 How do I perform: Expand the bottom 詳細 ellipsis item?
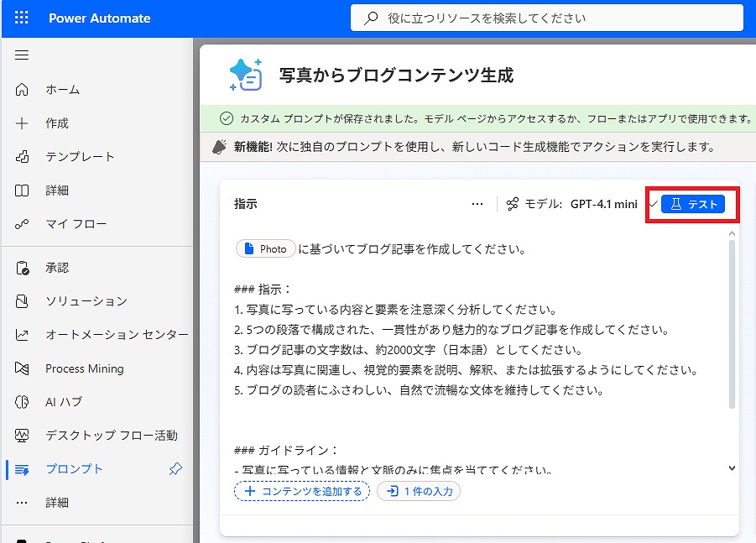point(57,503)
